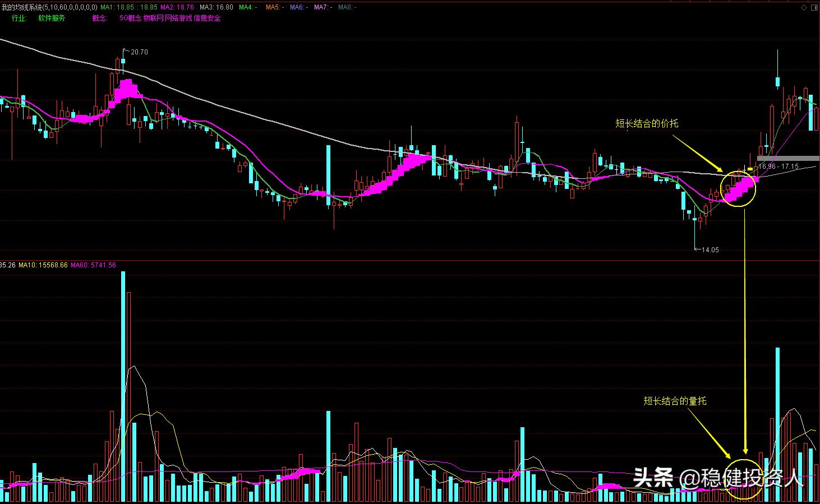Click the MA8 label
Screen dimensions: 820x504
(x=347, y=7)
